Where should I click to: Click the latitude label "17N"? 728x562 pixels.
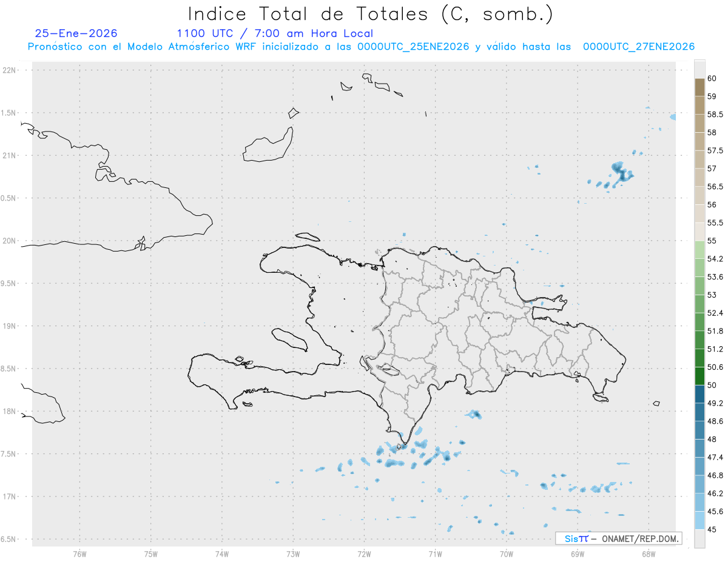click(x=9, y=497)
